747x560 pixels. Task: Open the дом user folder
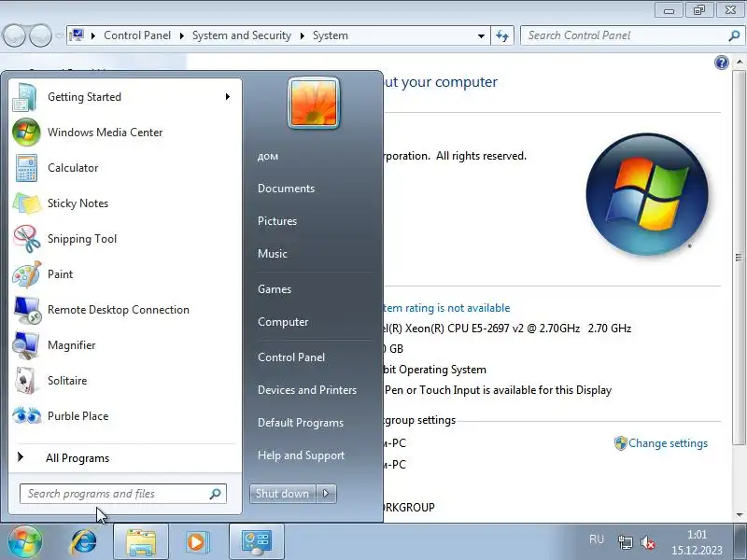pyautogui.click(x=268, y=156)
